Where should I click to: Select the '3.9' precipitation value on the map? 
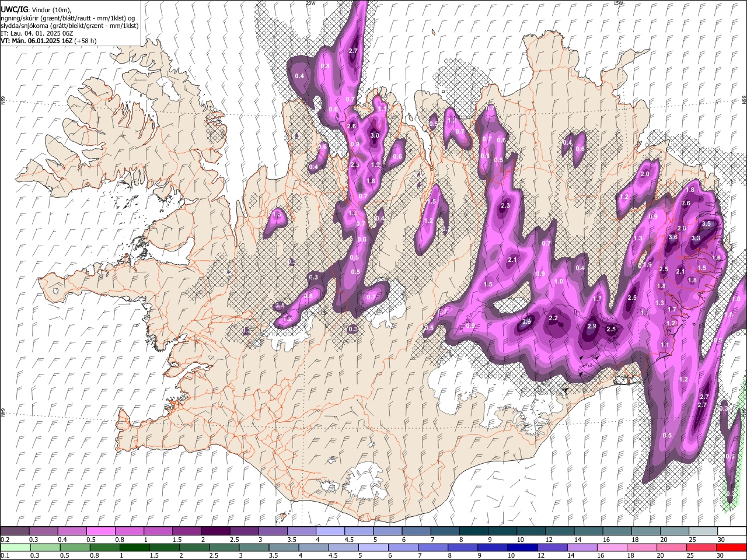pyautogui.click(x=526, y=321)
